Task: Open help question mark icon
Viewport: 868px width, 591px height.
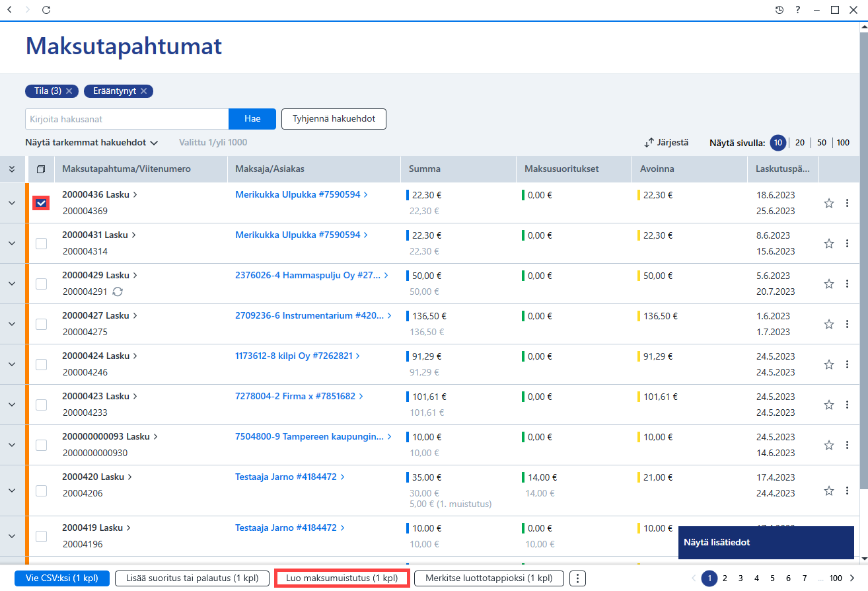Action: click(x=798, y=10)
